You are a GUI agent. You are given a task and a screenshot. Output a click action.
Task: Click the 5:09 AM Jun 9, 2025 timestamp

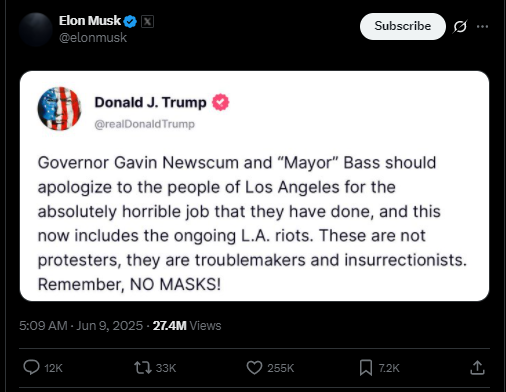click(x=81, y=326)
